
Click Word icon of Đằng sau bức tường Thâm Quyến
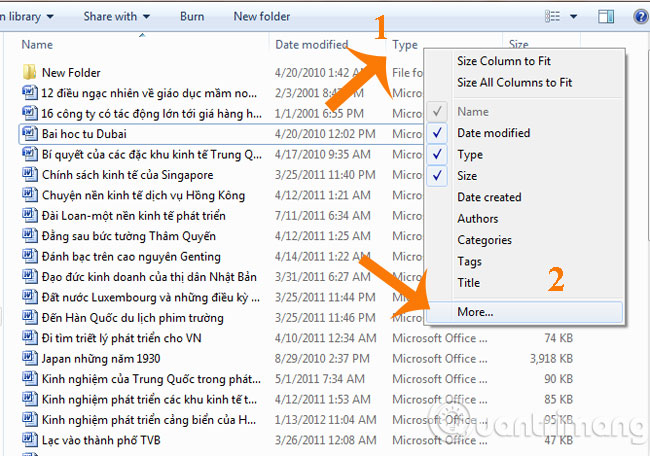pyautogui.click(x=29, y=235)
